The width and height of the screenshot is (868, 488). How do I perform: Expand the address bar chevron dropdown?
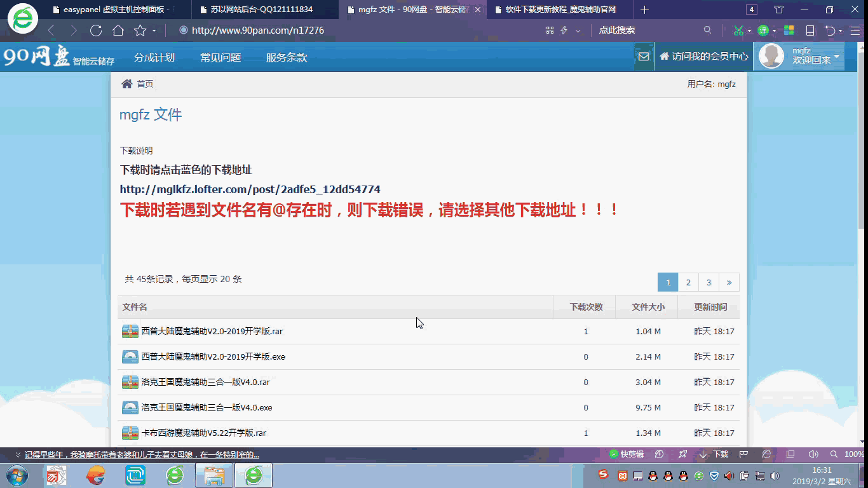pyautogui.click(x=578, y=30)
